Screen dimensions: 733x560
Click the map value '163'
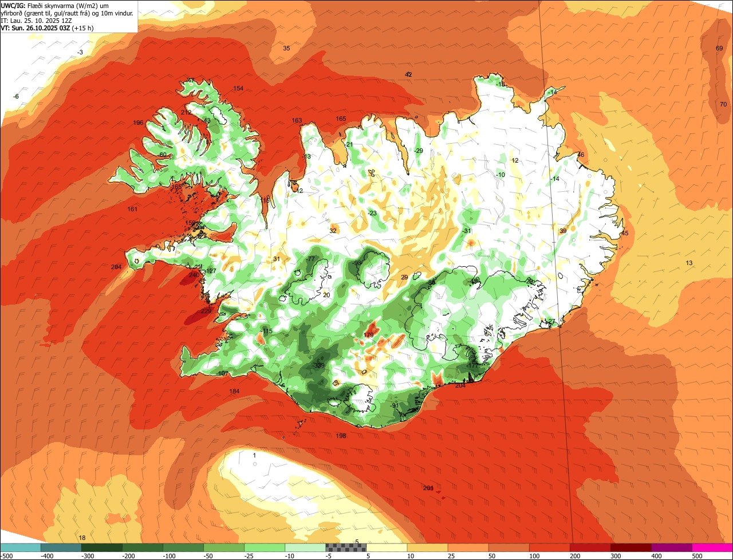[297, 120]
